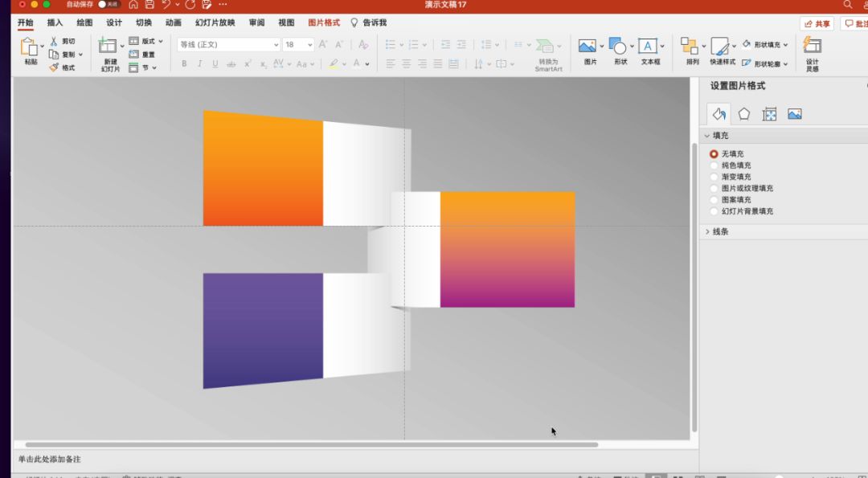The image size is (868, 478).
Task: Open the Arrange (排列) icon
Action: tap(690, 46)
